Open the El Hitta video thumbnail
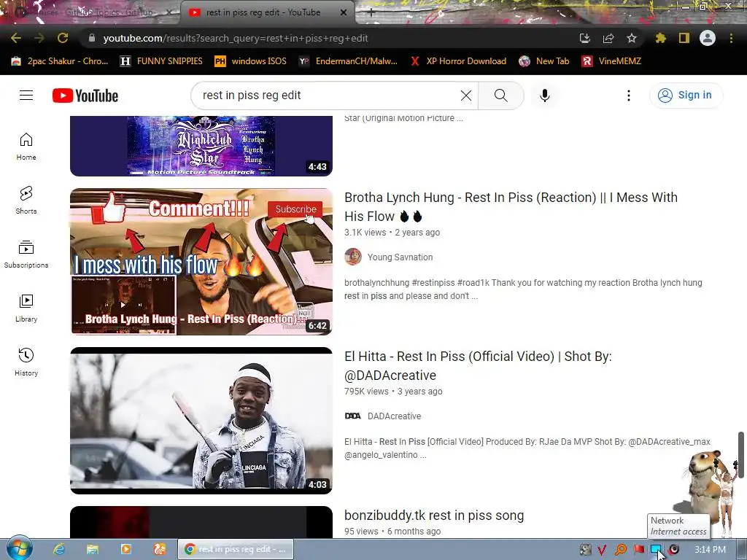This screenshot has height=560, width=747. click(x=201, y=421)
